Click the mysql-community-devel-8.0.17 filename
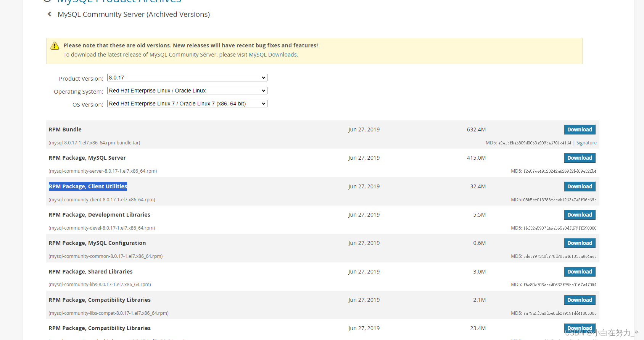This screenshot has width=644, height=340. pyautogui.click(x=102, y=228)
